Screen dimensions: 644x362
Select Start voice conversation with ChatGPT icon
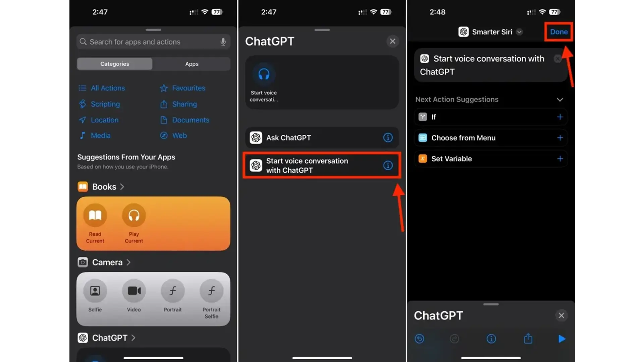(x=256, y=165)
